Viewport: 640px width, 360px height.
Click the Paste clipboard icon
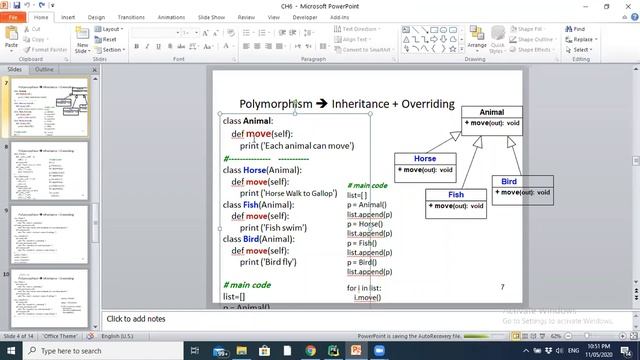[11, 34]
